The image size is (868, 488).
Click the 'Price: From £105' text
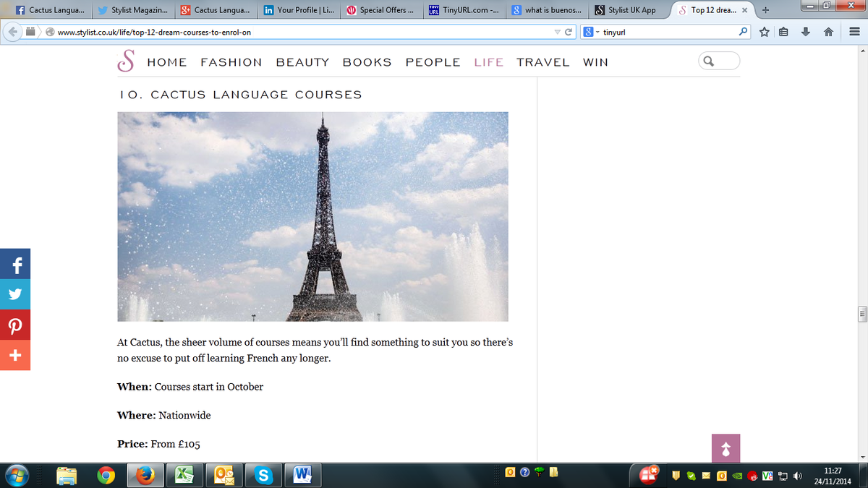[x=158, y=444]
